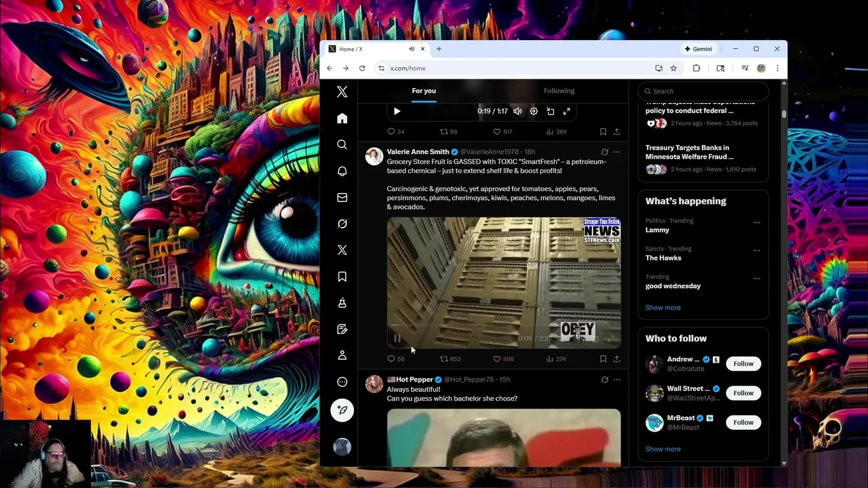Viewport: 868px width, 488px height.
Task: More options for Lammy trend
Action: point(757,222)
